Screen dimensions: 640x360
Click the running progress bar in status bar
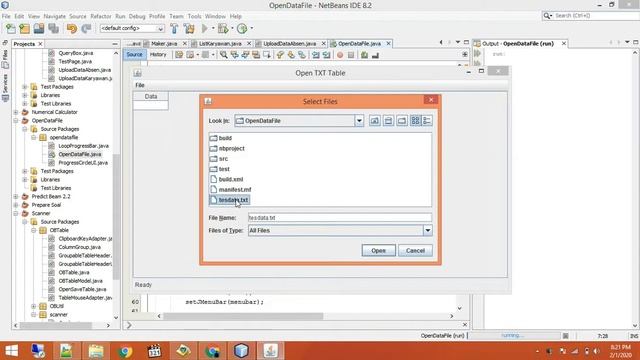[514, 336]
